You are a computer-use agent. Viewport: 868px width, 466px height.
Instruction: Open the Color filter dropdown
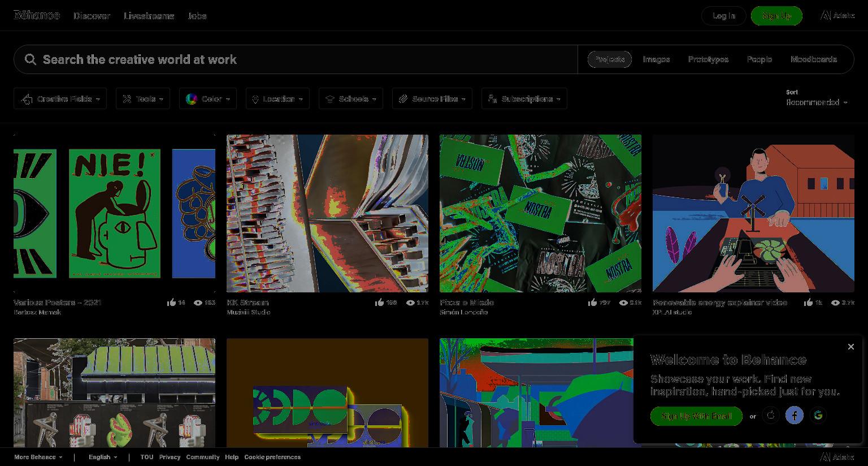pos(208,98)
